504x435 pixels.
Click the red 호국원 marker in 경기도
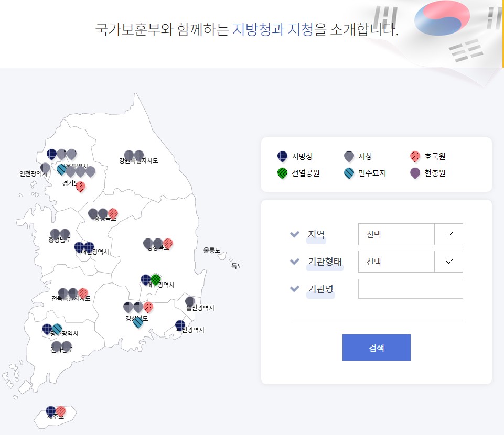(80, 188)
